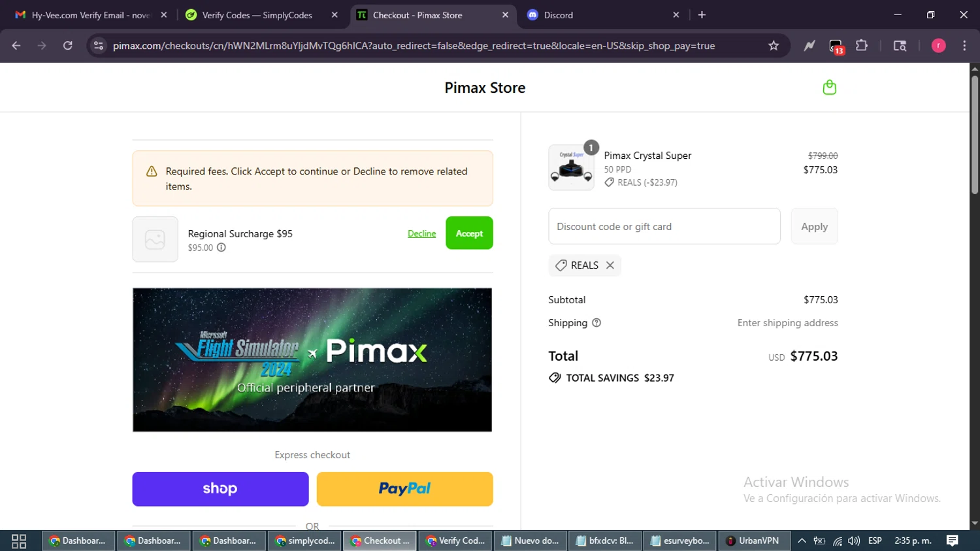Open the Chrome profile avatar

pyautogui.click(x=938, y=46)
